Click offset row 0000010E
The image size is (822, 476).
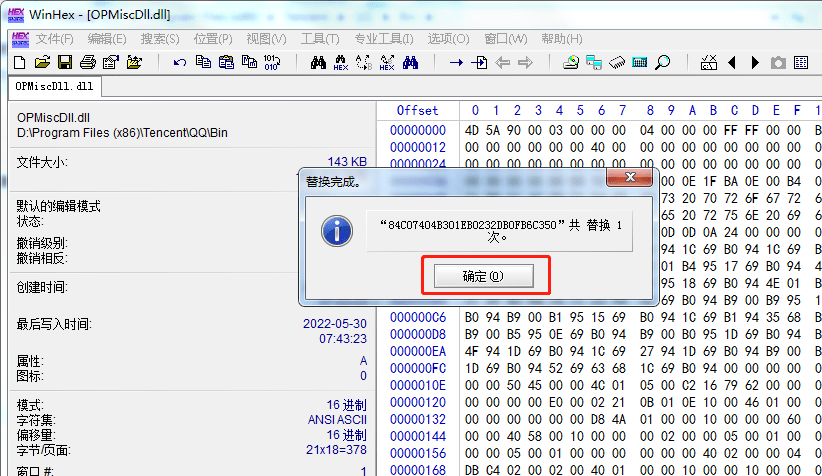click(418, 385)
